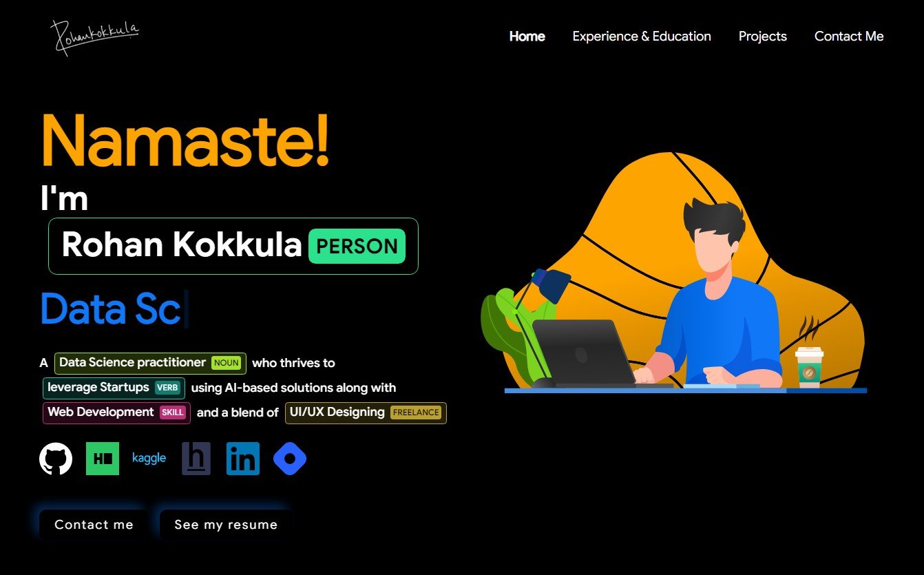This screenshot has height=575, width=924.
Task: Open the LinkedIn profile icon
Action: tap(243, 459)
